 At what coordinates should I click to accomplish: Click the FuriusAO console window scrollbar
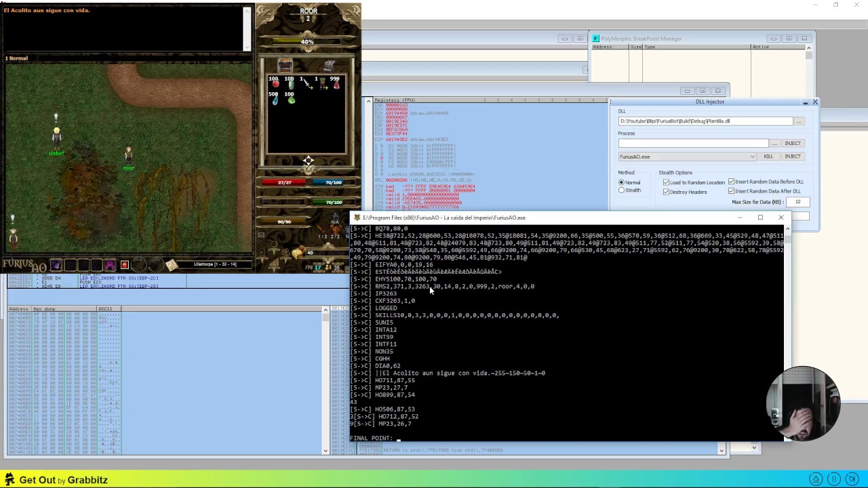tap(787, 332)
